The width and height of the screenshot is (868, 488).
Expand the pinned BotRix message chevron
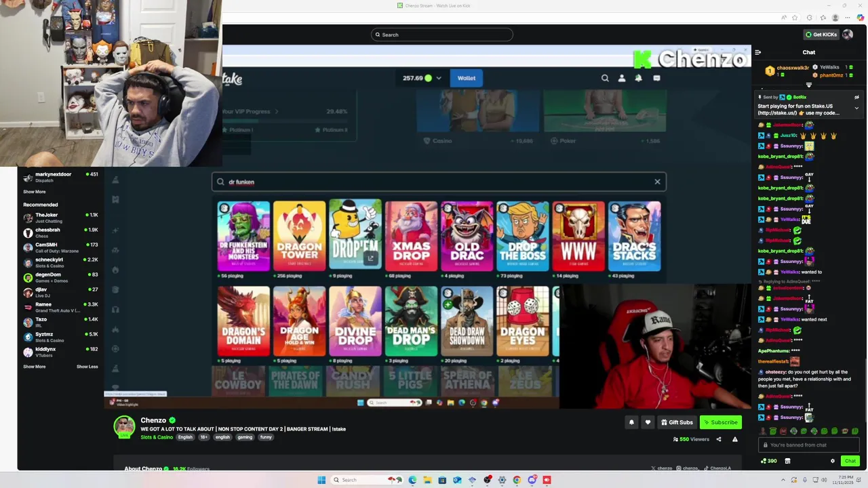pyautogui.click(x=856, y=108)
